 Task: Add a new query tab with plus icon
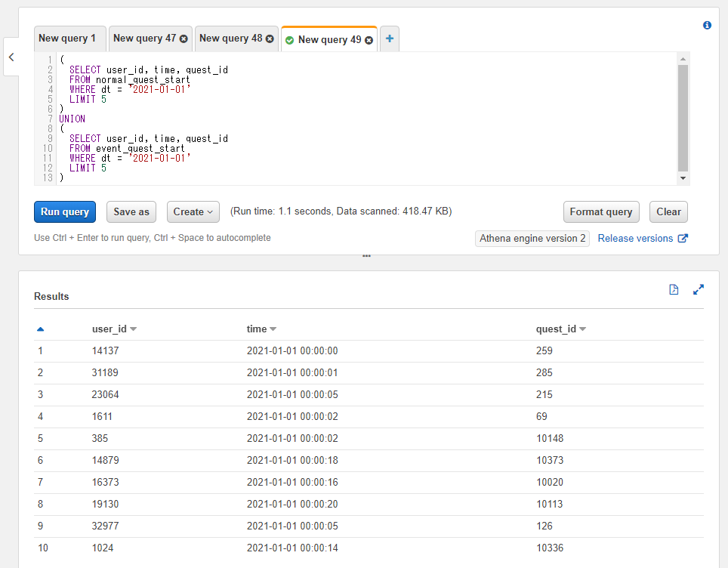(x=390, y=39)
